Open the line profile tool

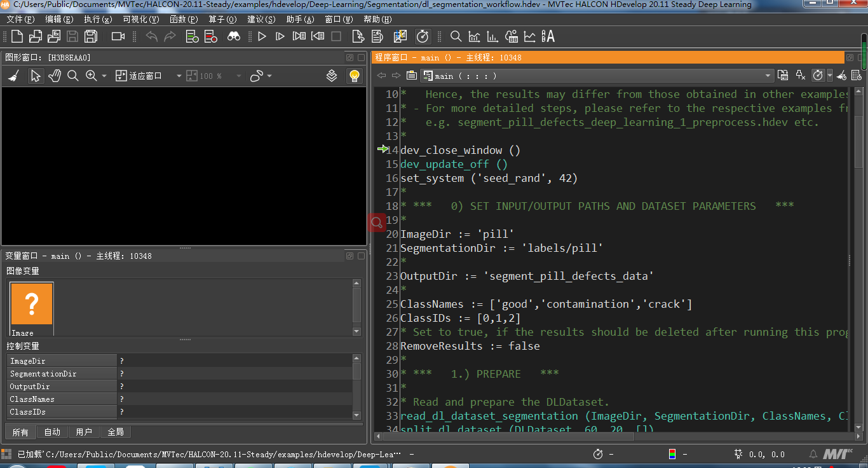[x=529, y=36]
